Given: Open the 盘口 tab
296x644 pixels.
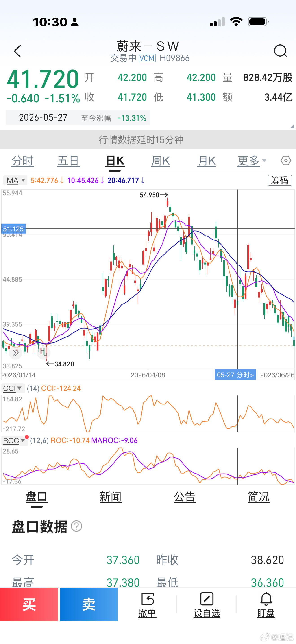Looking at the screenshot, I should [37, 497].
